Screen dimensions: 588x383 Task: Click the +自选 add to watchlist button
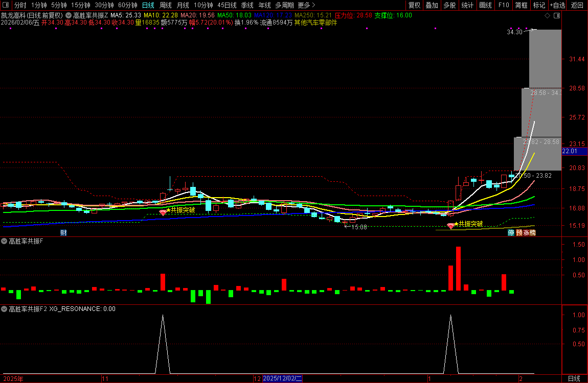coord(557,5)
